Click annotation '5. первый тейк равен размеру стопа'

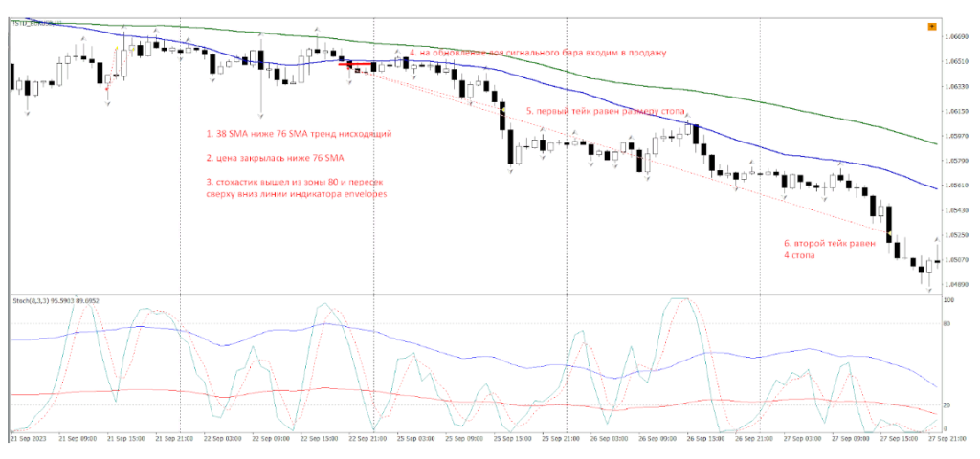pyautogui.click(x=608, y=112)
